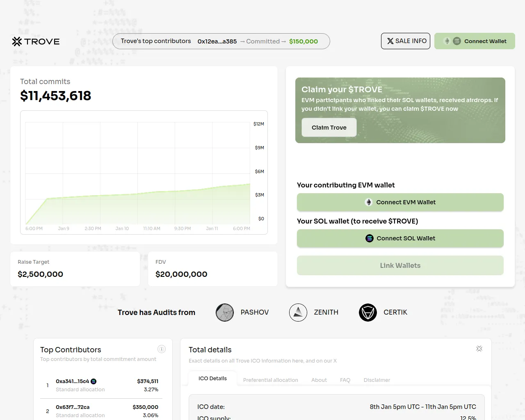Click the Solana icon next to 0xa341...15c4
Image resolution: width=525 pixels, height=420 pixels.
pyautogui.click(x=94, y=381)
